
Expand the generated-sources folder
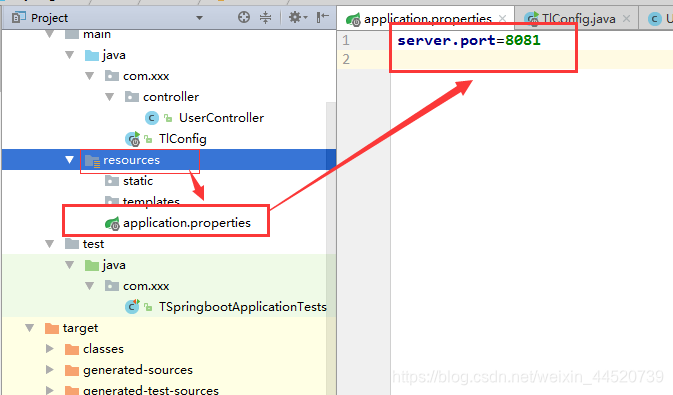coord(50,370)
